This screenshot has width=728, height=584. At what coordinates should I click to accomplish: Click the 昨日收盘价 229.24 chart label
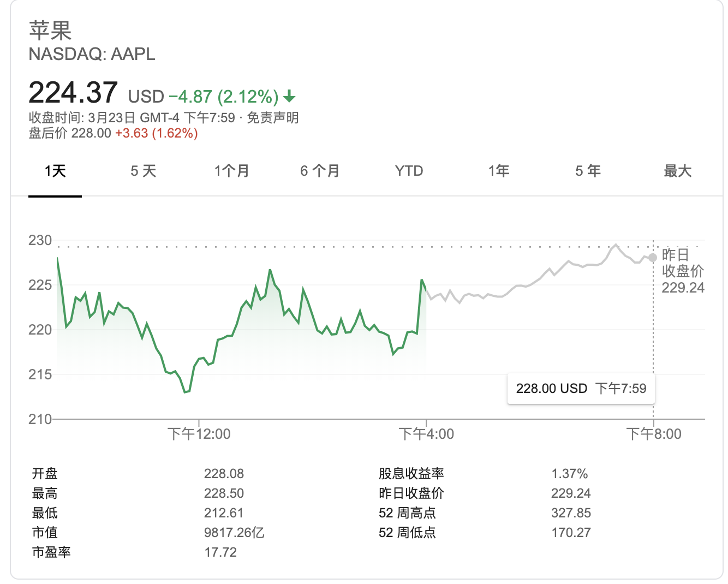pos(682,271)
